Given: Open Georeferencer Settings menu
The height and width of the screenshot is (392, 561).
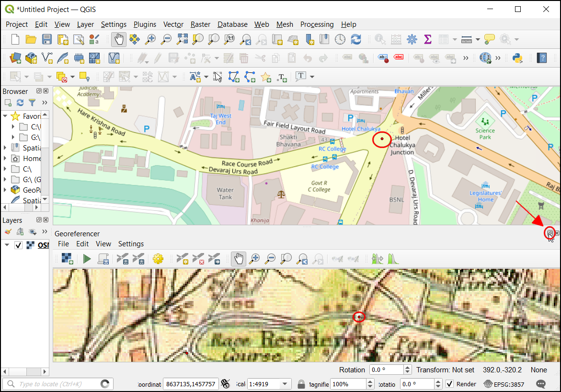Looking at the screenshot, I should [131, 244].
